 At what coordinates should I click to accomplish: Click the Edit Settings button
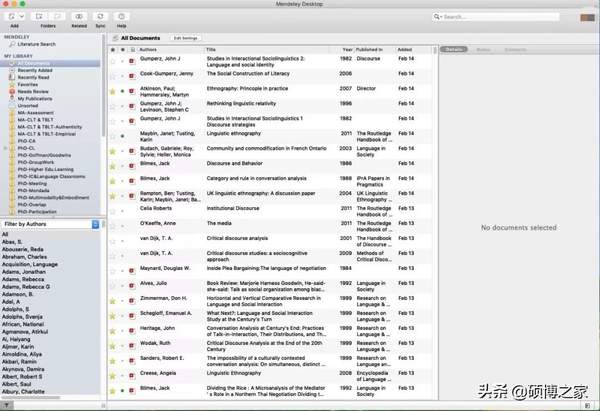click(x=186, y=37)
